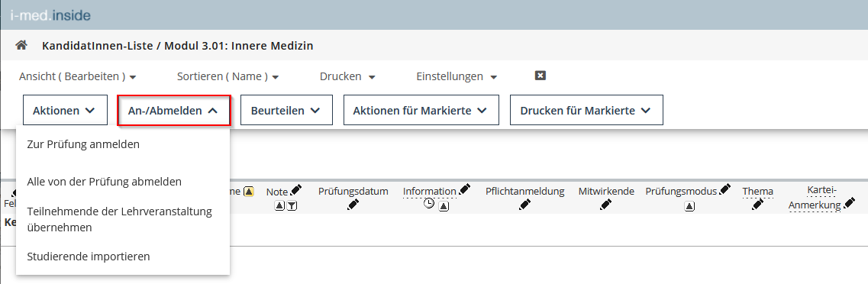Open the Sortieren (Name) dropdown
The height and width of the screenshot is (284, 868).
(227, 76)
